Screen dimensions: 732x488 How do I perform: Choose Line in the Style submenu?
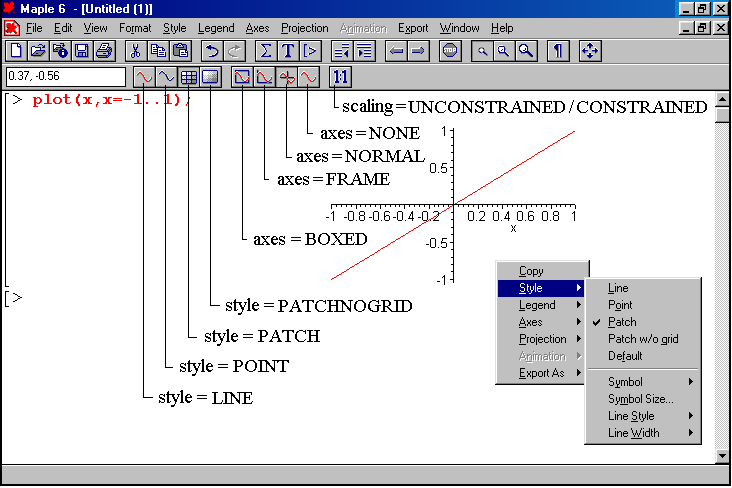643,288
